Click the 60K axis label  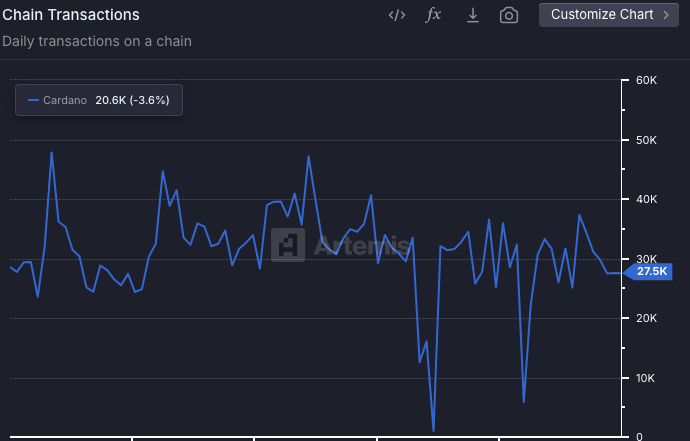click(x=646, y=80)
